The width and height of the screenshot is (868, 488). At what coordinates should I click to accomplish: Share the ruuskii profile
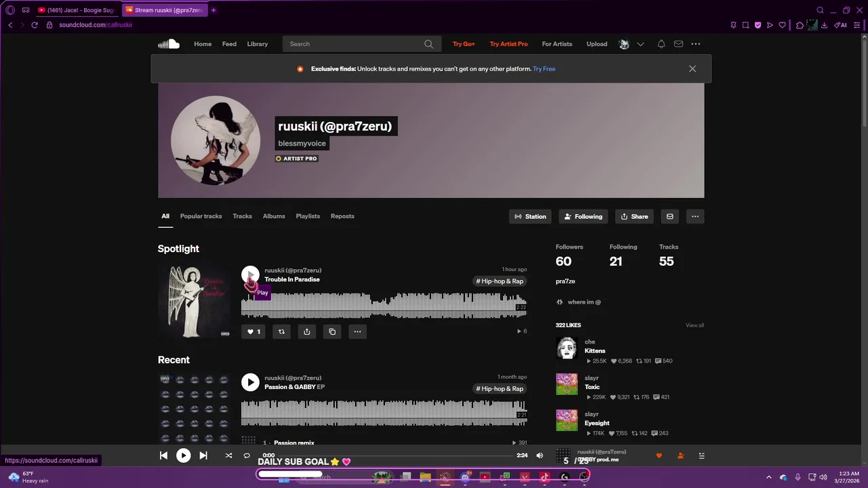[x=634, y=217]
